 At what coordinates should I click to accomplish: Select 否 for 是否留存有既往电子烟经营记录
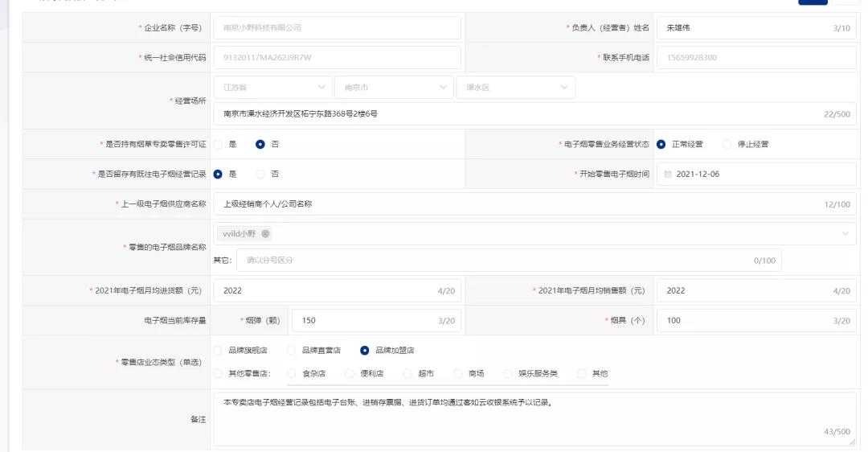coord(260,174)
